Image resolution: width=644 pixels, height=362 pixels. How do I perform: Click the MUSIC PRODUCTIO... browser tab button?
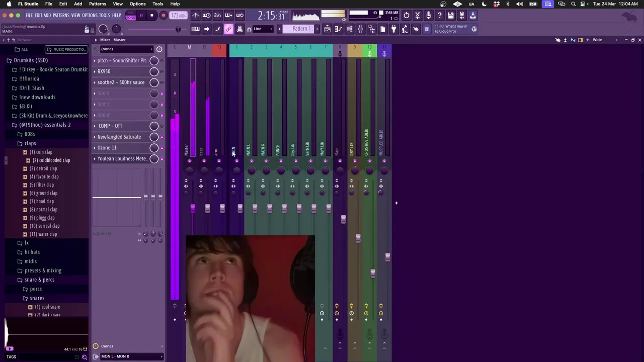(66, 49)
